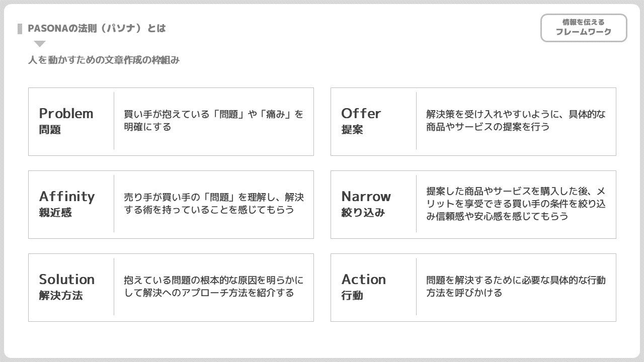Select the 問題 label under Problem
This screenshot has height=362, width=644.
point(50,130)
